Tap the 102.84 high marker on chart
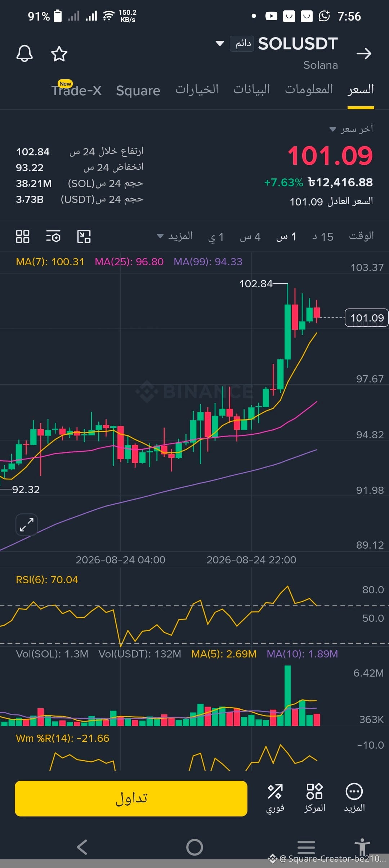This screenshot has height=868, width=389. coord(256,284)
